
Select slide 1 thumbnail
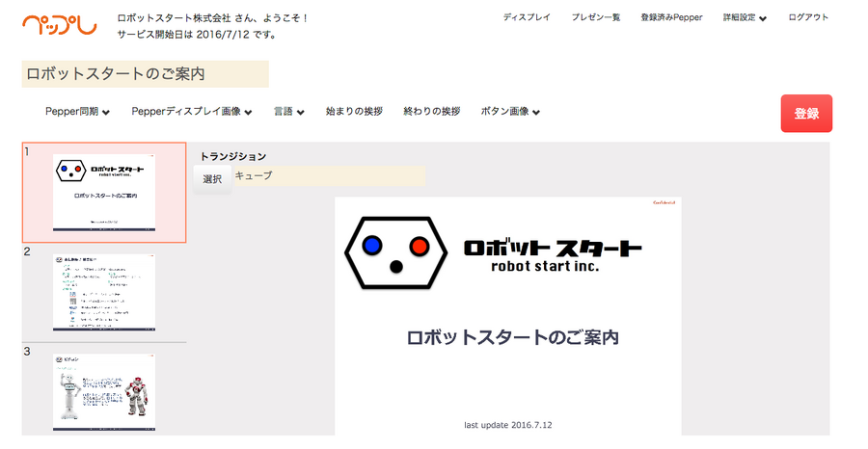coord(104,193)
